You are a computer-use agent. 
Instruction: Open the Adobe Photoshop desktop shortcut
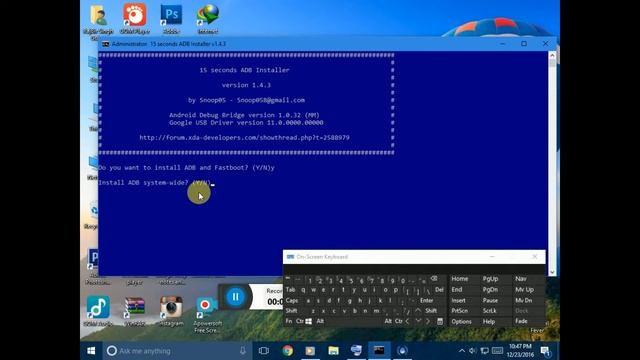click(x=171, y=19)
